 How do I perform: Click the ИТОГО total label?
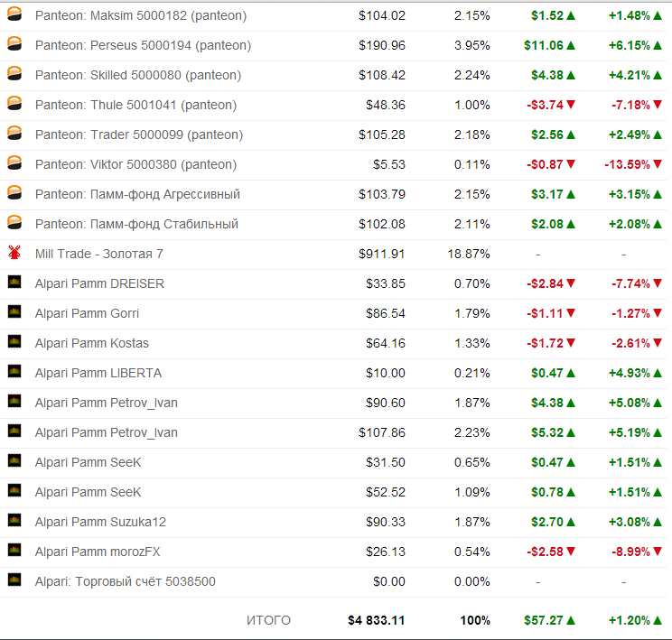pos(269,620)
